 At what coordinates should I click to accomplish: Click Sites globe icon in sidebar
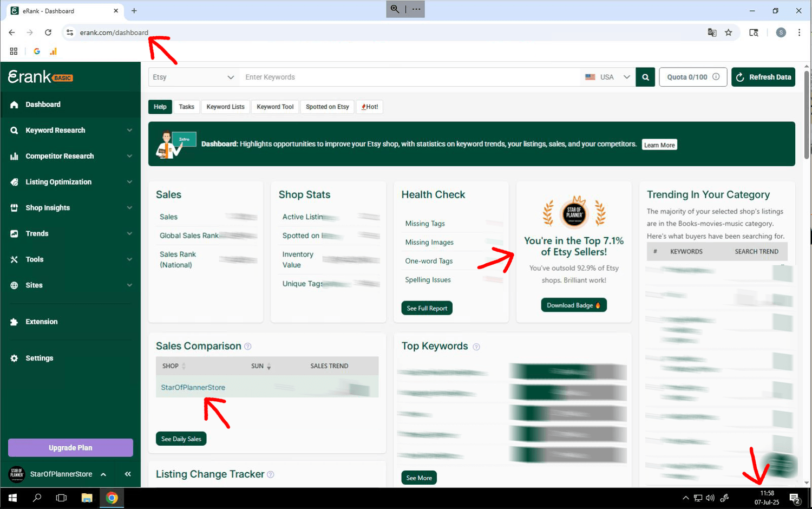14,285
